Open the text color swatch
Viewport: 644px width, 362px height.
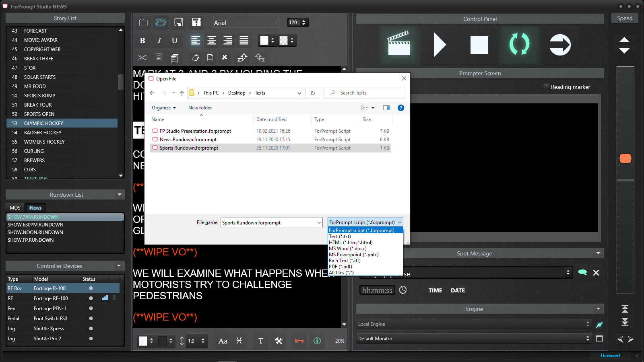coord(264,40)
